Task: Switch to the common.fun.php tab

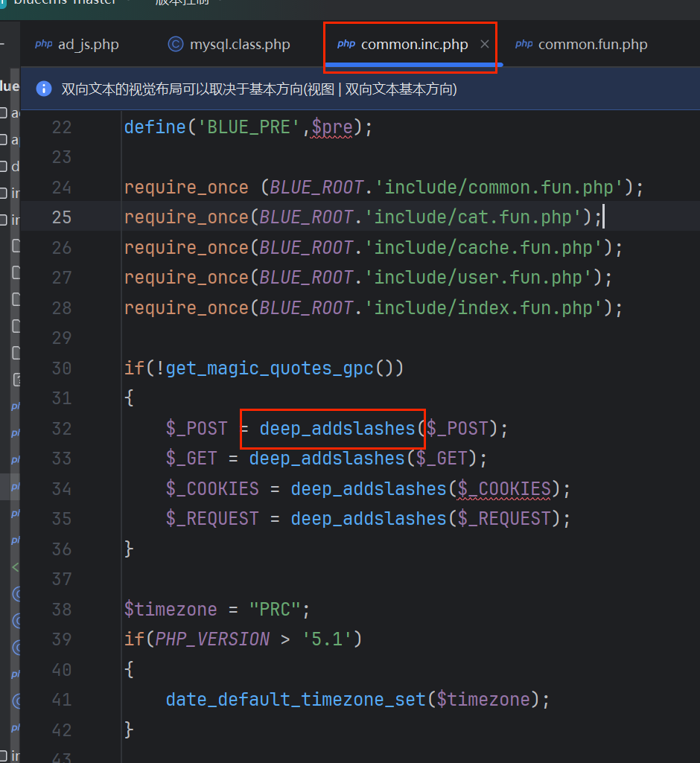Action: click(592, 45)
